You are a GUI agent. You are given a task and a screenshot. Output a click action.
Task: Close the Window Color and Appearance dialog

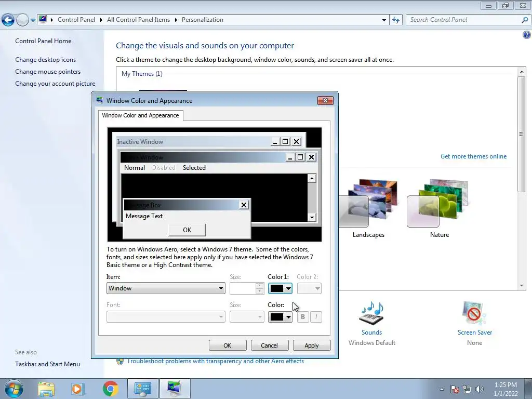pyautogui.click(x=325, y=100)
